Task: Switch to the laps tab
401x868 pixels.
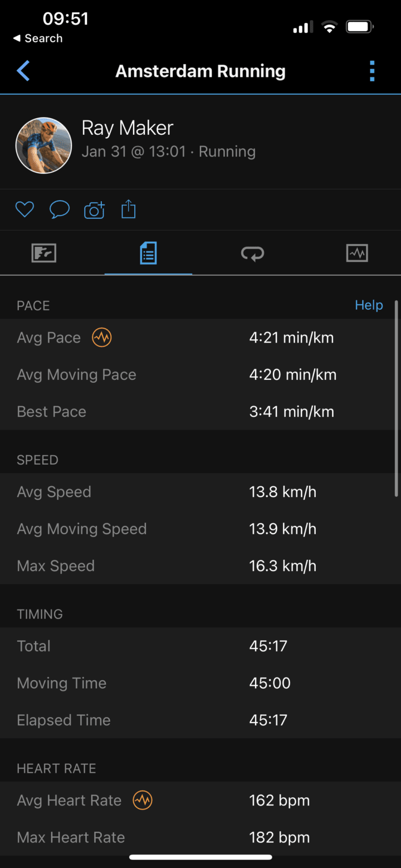Action: pyautogui.click(x=252, y=253)
